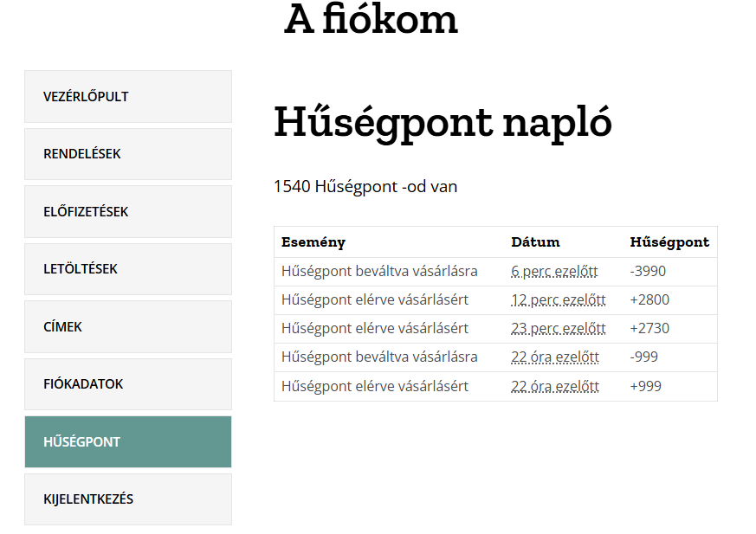The height and width of the screenshot is (534, 756).
Task: Click the '23 perc ezelőtt' timestamp link
Action: [558, 328]
